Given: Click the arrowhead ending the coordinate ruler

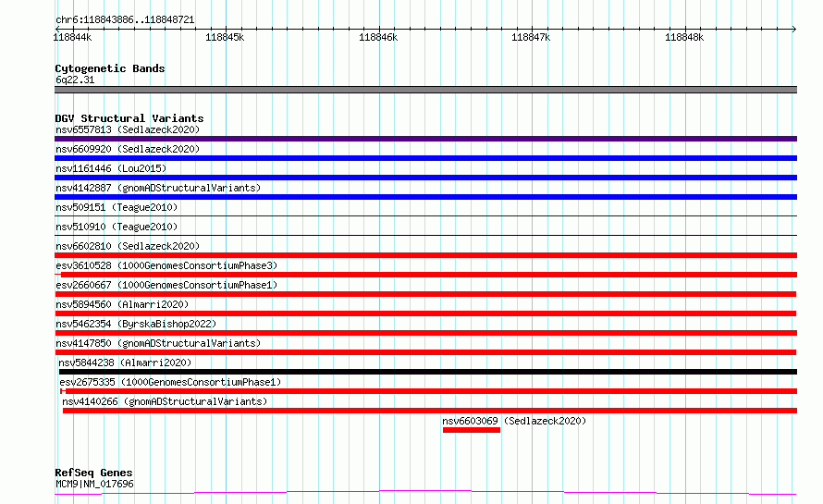Looking at the screenshot, I should (794, 29).
